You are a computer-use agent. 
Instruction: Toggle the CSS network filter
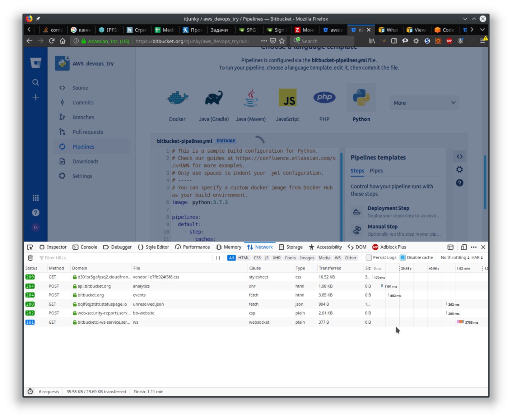[x=257, y=258]
